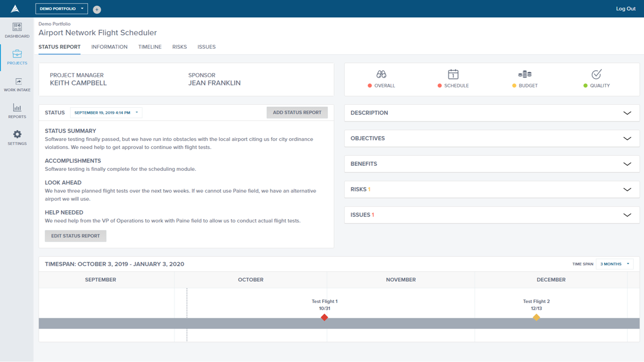Switch to the Issues tab
This screenshot has width=644, height=362.
point(207,47)
